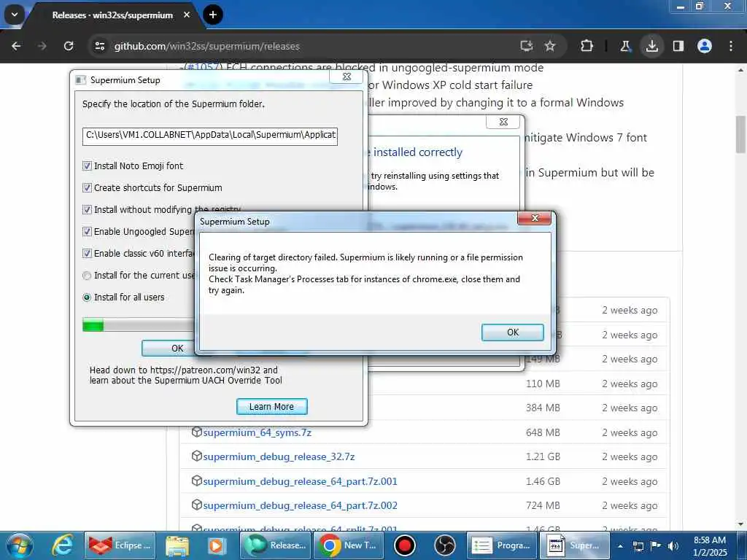Open the Action Center flag tray icon

[656, 546]
